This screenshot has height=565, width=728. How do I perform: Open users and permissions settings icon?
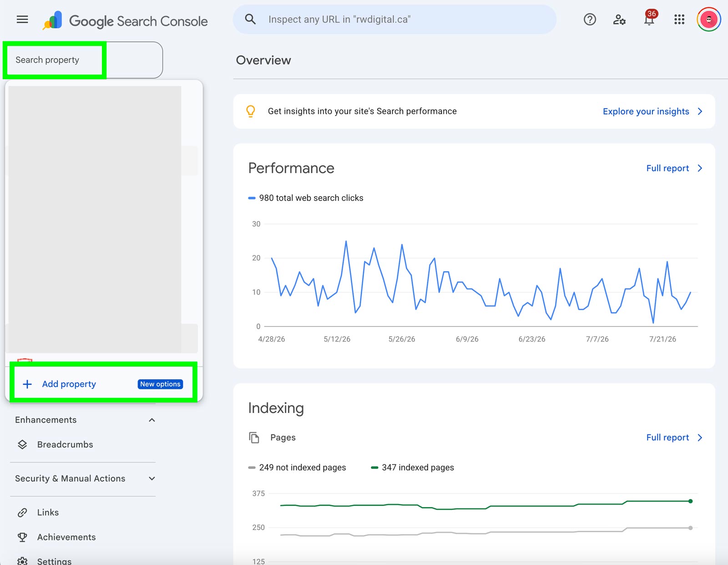[x=619, y=19]
